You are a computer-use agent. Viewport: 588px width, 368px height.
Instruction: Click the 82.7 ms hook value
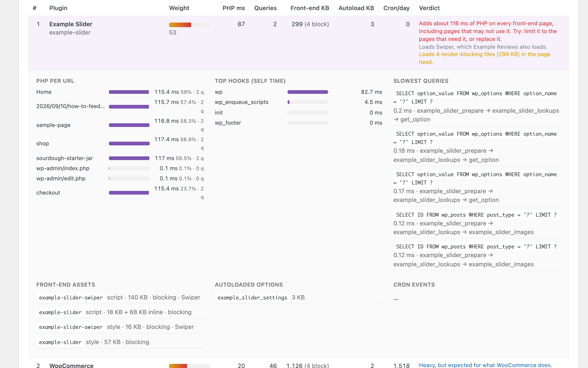coord(371,92)
